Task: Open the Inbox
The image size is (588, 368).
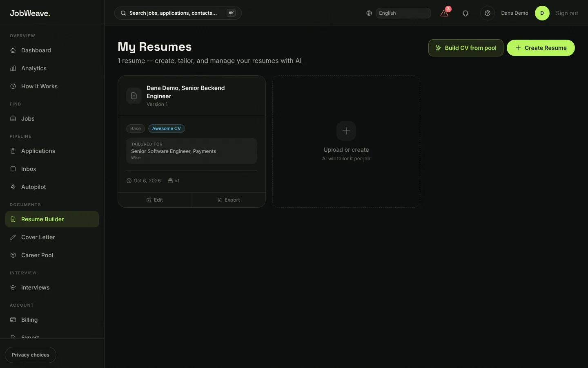Action: click(x=52, y=169)
